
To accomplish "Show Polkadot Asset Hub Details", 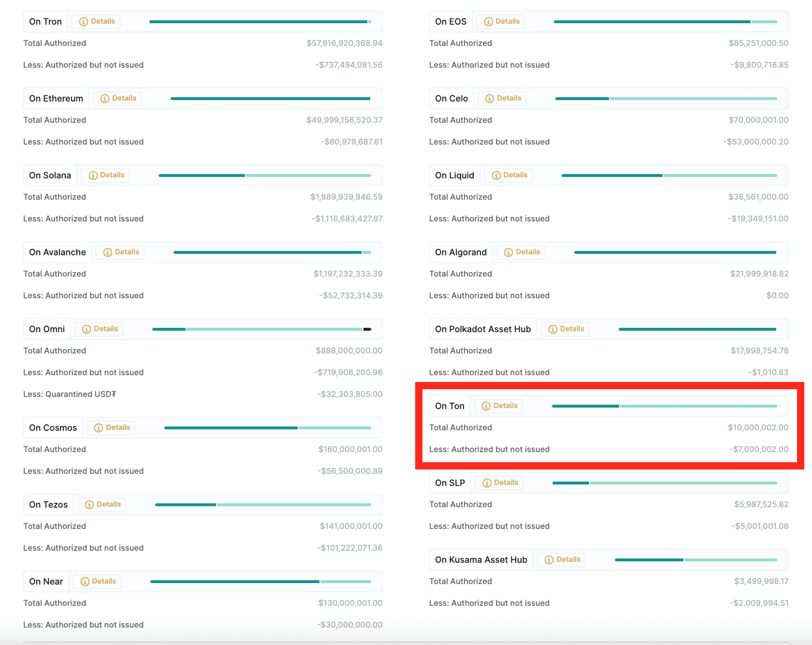I will (566, 329).
